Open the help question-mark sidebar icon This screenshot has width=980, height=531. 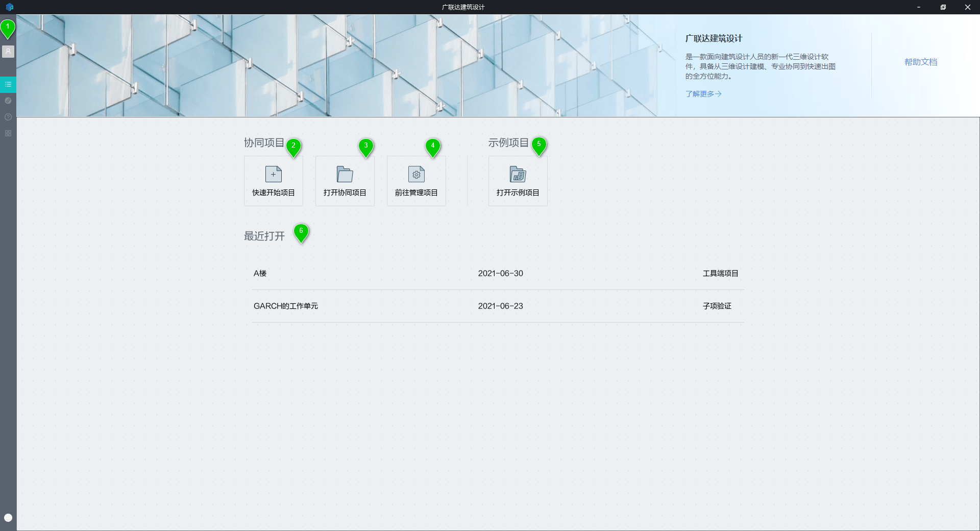coord(8,117)
